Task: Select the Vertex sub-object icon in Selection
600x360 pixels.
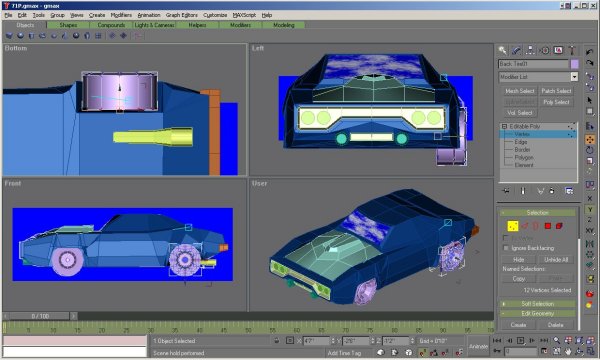Action: (x=512, y=226)
